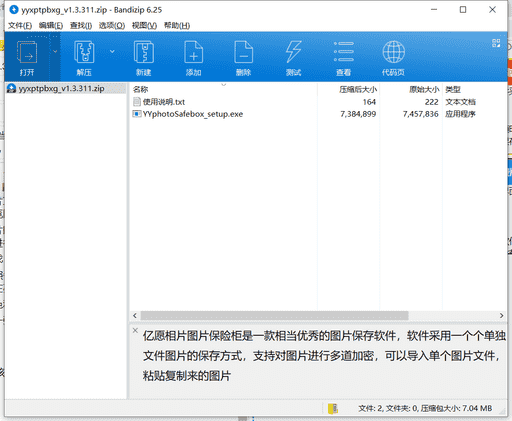Click the horizontal scrollbar right arrow

click(501, 315)
